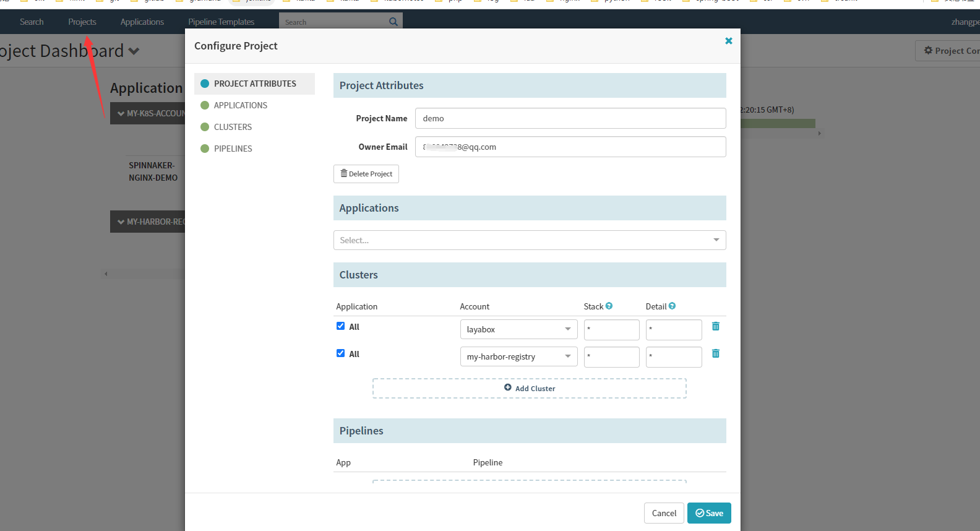Open Projects in the top navigation
The height and width of the screenshot is (531, 980).
82,22
